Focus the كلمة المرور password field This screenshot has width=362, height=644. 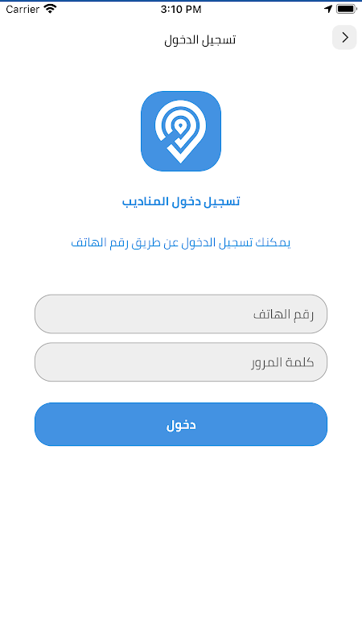(181, 361)
